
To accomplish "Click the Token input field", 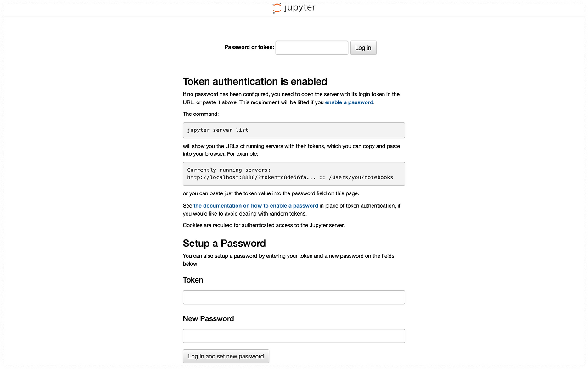I will [x=294, y=297].
